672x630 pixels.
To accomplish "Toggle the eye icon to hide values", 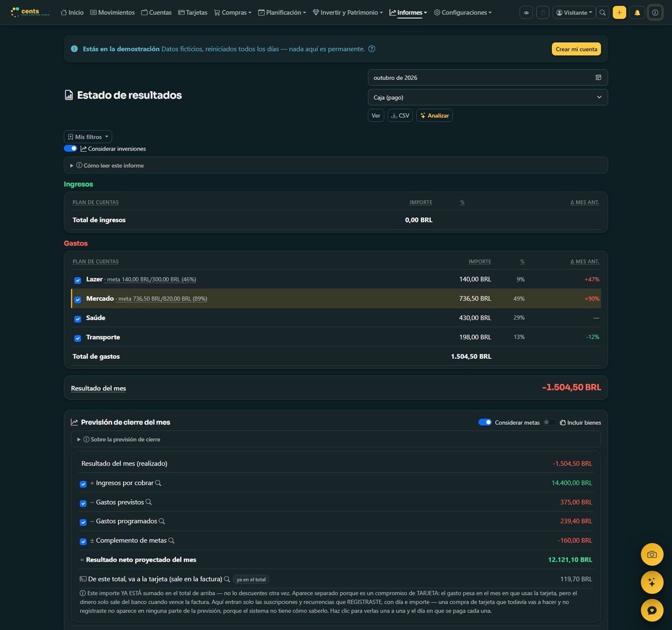I will [x=526, y=13].
